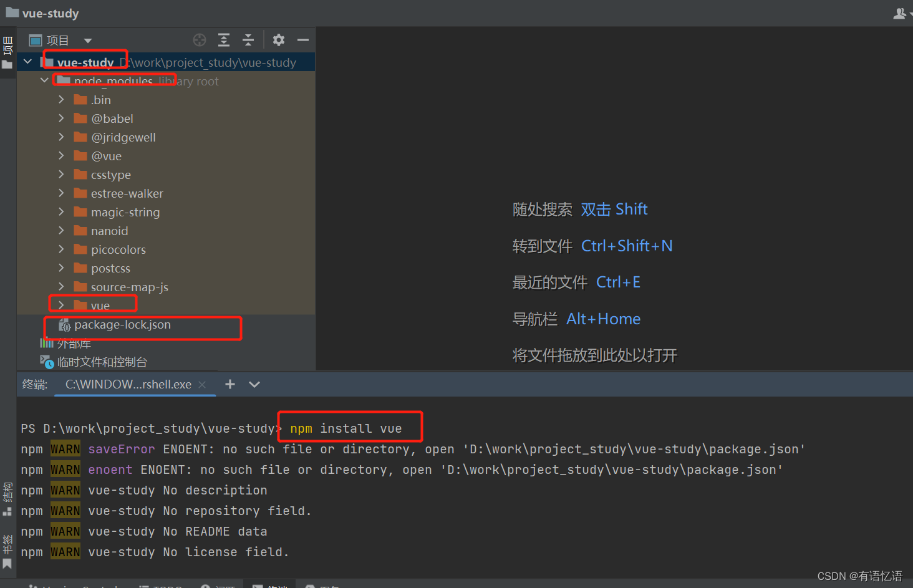Open the package-lock.json file

point(122,324)
